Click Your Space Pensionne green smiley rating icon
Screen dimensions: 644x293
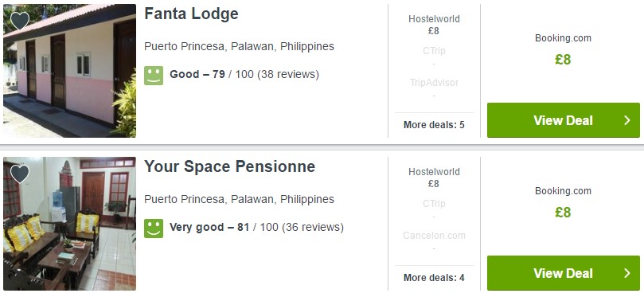154,229
